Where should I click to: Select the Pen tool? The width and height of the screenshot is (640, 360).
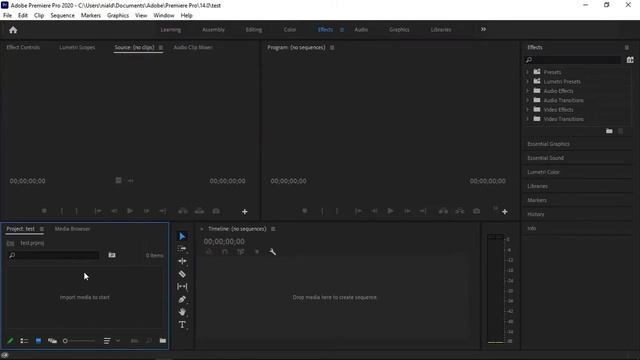[182, 299]
